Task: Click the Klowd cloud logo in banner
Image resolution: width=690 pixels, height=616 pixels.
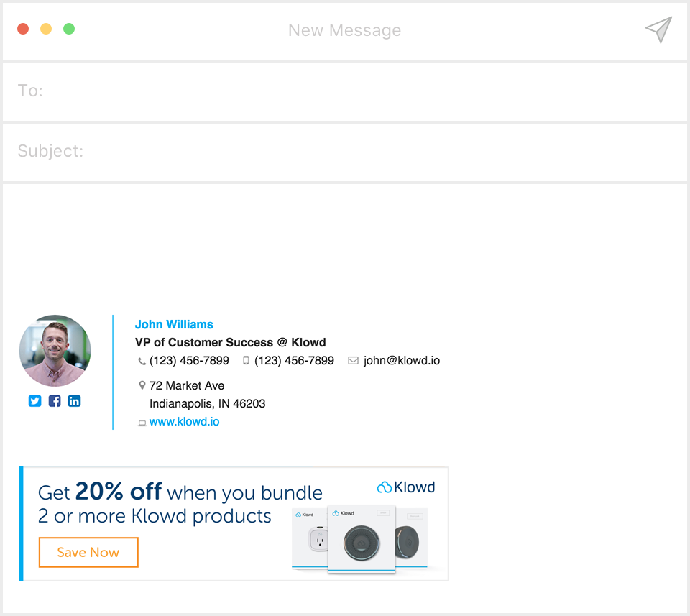Action: [x=406, y=487]
